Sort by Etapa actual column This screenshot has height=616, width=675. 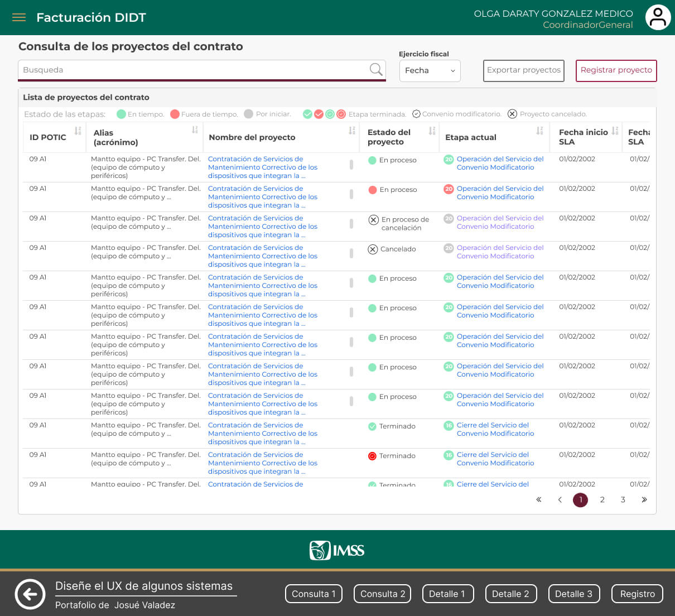[539, 131]
